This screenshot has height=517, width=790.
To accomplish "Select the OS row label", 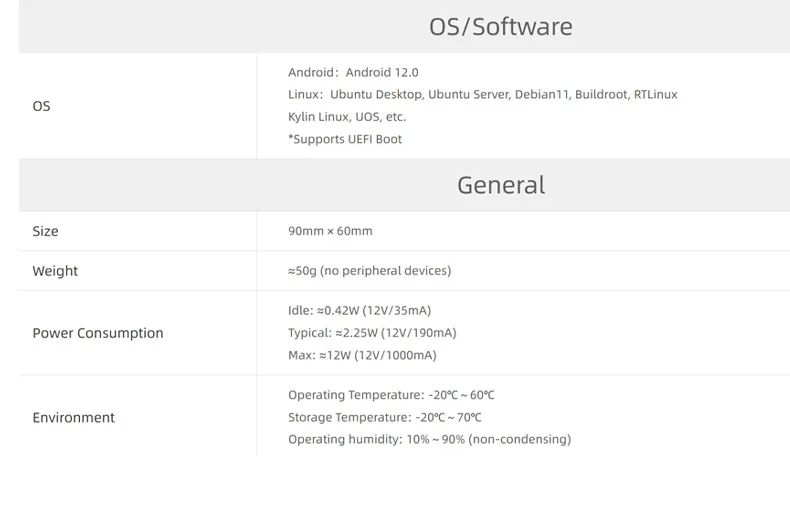I will click(x=41, y=106).
